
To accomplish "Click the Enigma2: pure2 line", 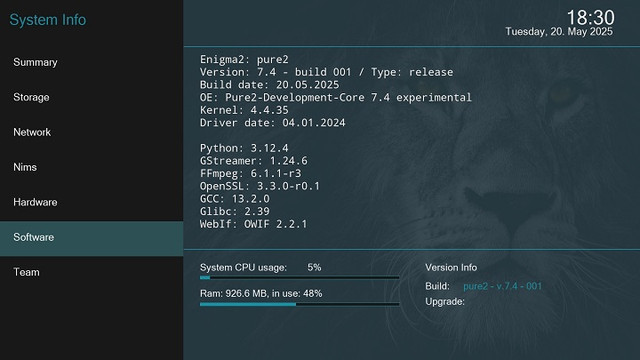I will tap(244, 60).
